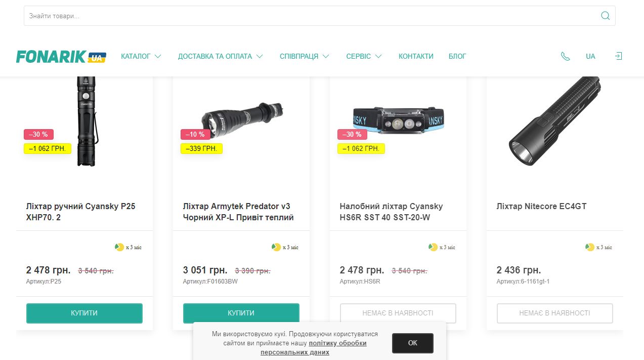Expand the Каталог dropdown menu
The height and width of the screenshot is (360, 644).
[141, 56]
